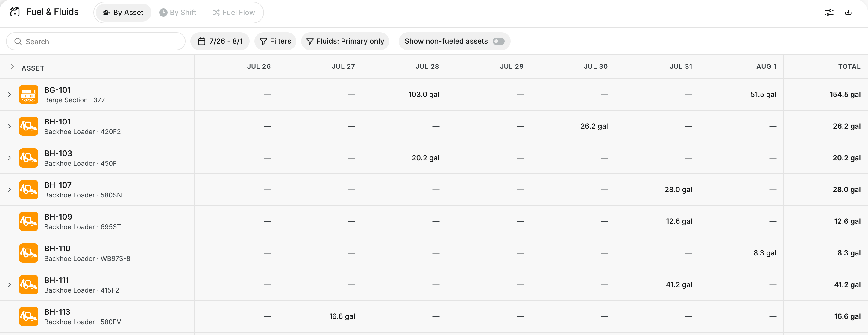Expand all rows via ASSET header chevron
The height and width of the screenshot is (335, 868).
[x=13, y=67]
